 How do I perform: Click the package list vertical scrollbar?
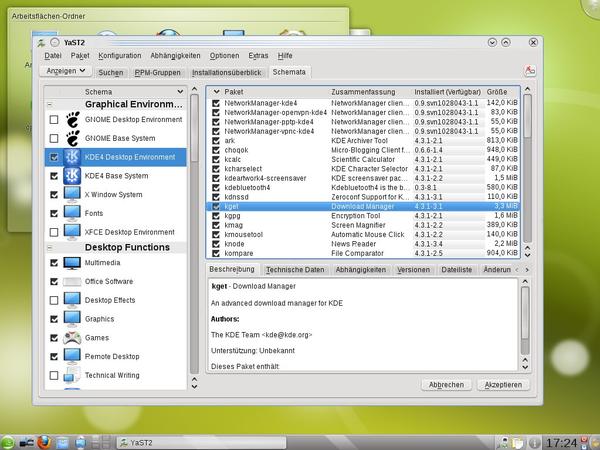pyautogui.click(x=528, y=168)
